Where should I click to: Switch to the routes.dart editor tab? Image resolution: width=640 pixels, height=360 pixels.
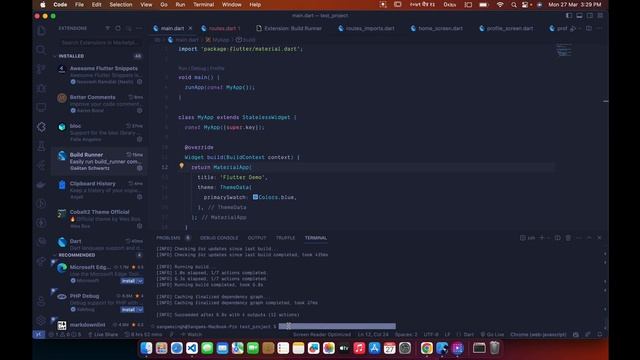tap(222, 28)
